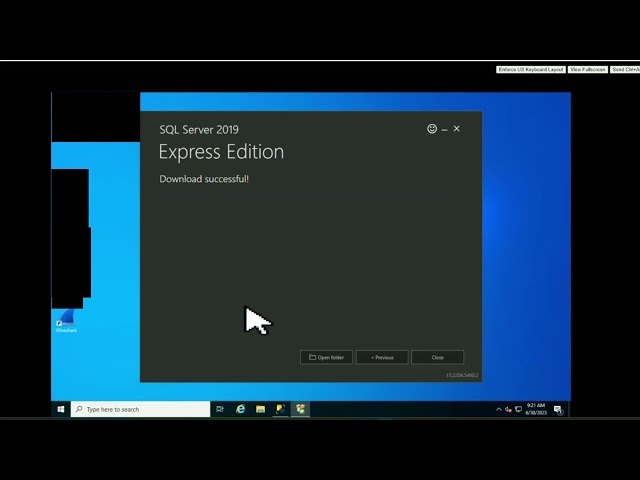Image resolution: width=640 pixels, height=480 pixels.
Task: Show hidden system tray icons
Action: pos(498,409)
